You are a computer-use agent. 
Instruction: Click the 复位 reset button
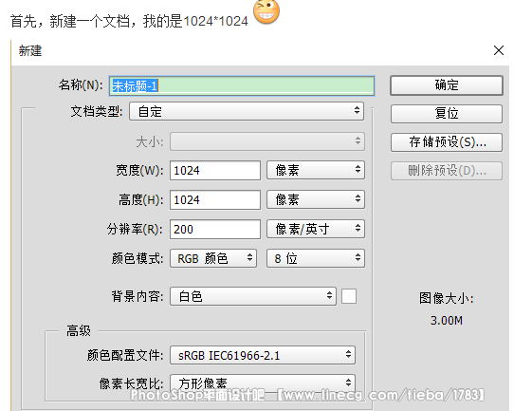(447, 114)
